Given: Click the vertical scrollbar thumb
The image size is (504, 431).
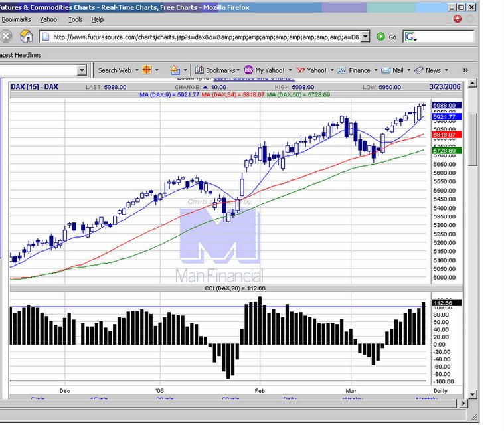Looking at the screenshot, I should [472, 140].
